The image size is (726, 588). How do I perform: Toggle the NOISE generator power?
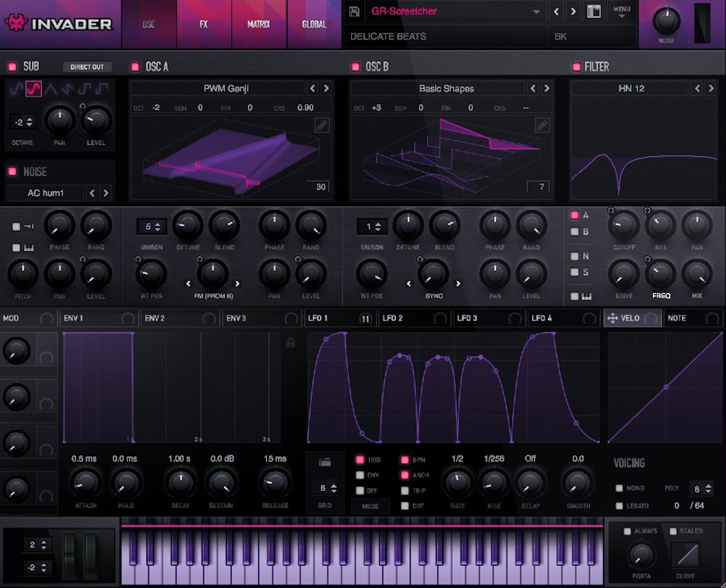coord(12,172)
